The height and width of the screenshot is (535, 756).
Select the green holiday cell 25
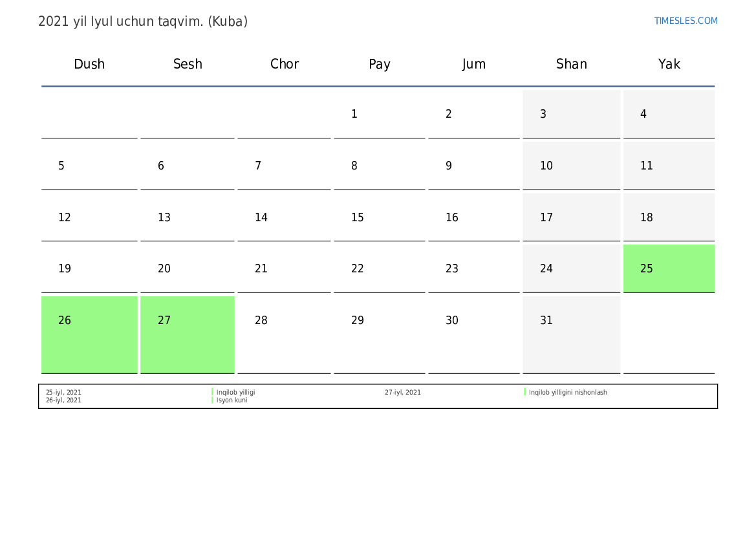click(x=669, y=268)
